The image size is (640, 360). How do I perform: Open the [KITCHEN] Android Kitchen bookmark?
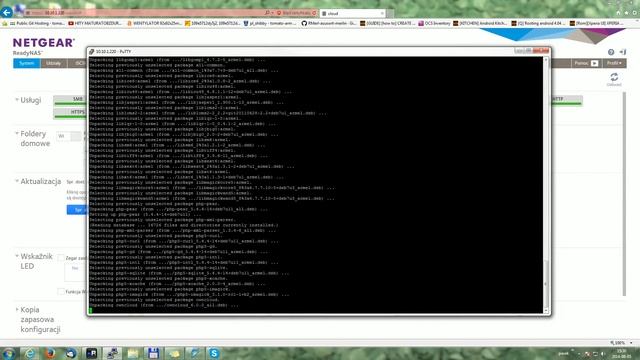click(x=480, y=24)
